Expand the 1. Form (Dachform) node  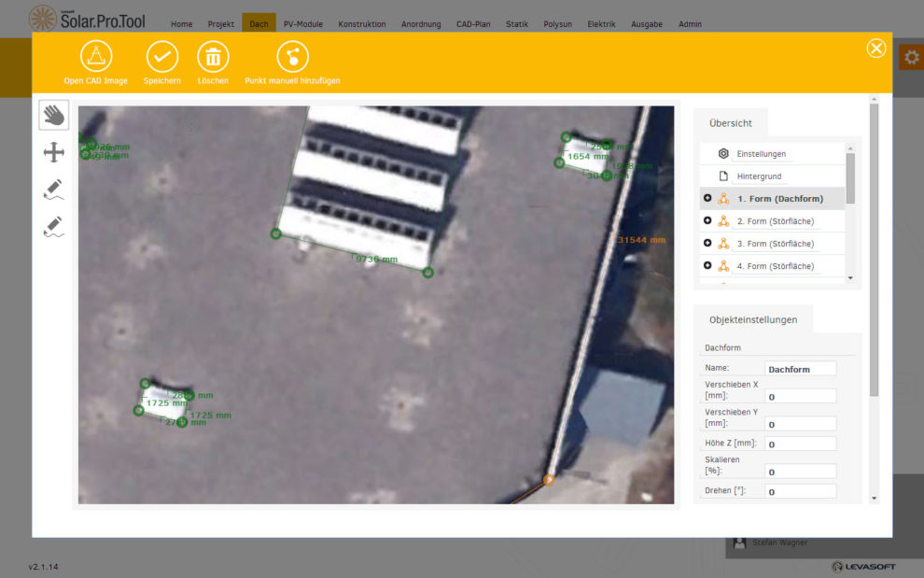[707, 198]
